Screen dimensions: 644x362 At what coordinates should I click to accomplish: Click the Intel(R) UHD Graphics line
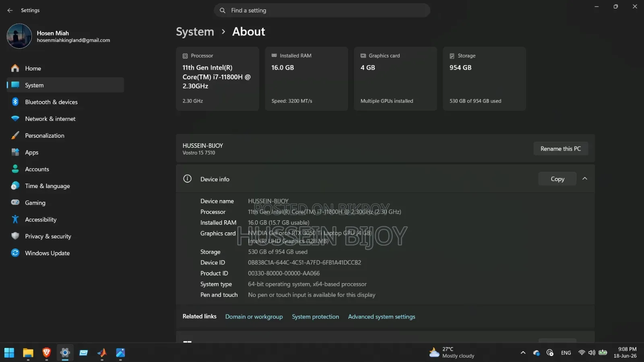coord(288,241)
